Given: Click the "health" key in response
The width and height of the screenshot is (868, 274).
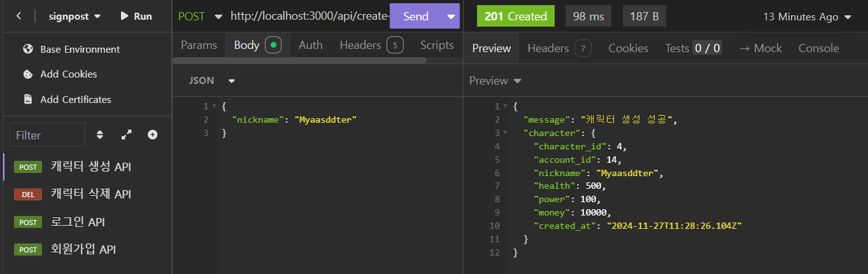Looking at the screenshot, I should pos(555,186).
